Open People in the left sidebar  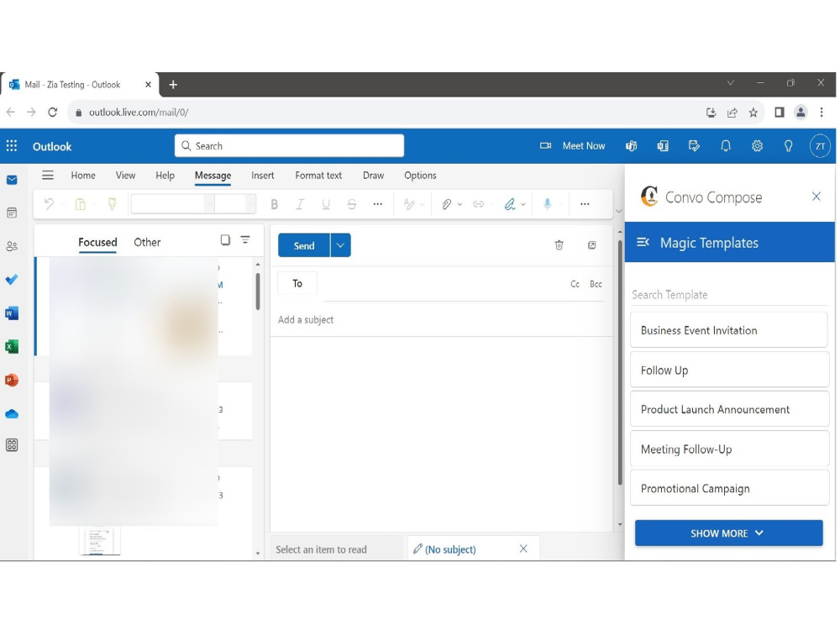(x=12, y=246)
